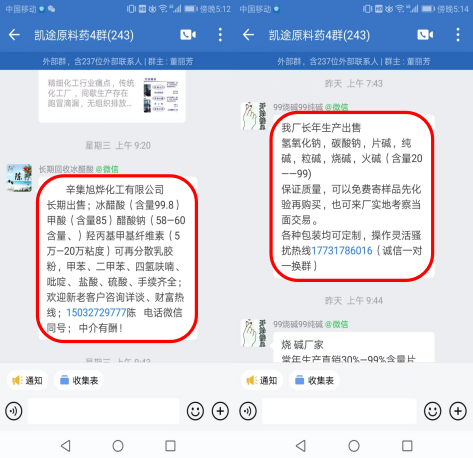Open the 通知 shortcut in the left chat

27,380
